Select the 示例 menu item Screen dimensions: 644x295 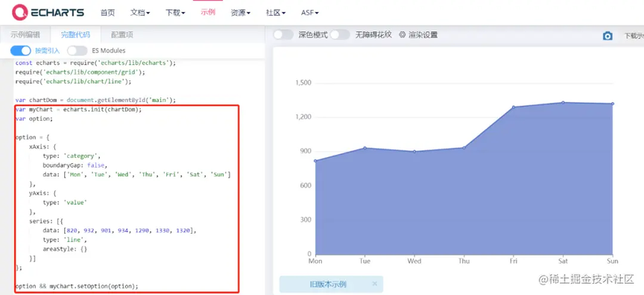point(208,13)
